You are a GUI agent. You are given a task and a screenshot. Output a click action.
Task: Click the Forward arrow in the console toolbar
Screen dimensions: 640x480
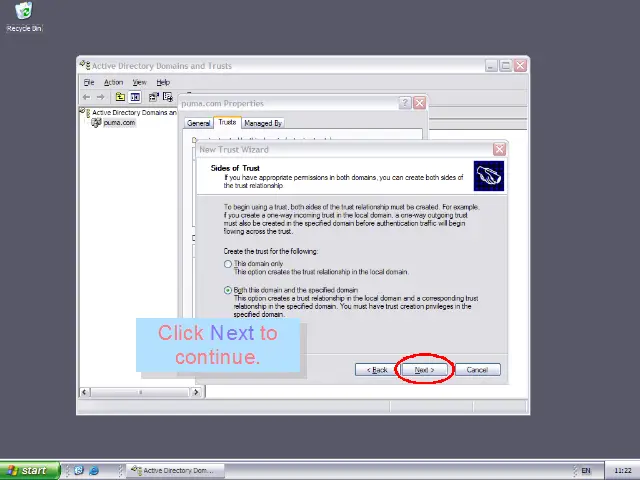[101, 97]
